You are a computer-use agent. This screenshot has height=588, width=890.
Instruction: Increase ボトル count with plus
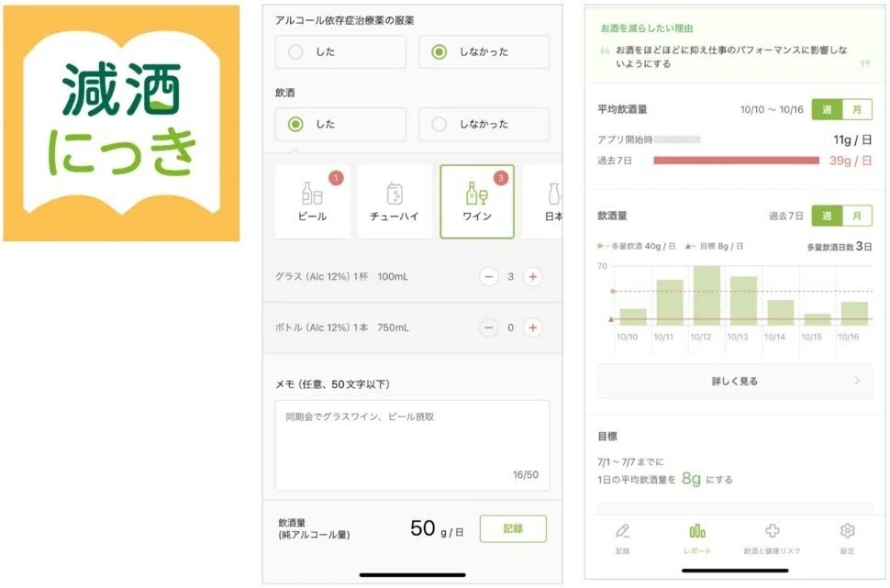(x=533, y=327)
